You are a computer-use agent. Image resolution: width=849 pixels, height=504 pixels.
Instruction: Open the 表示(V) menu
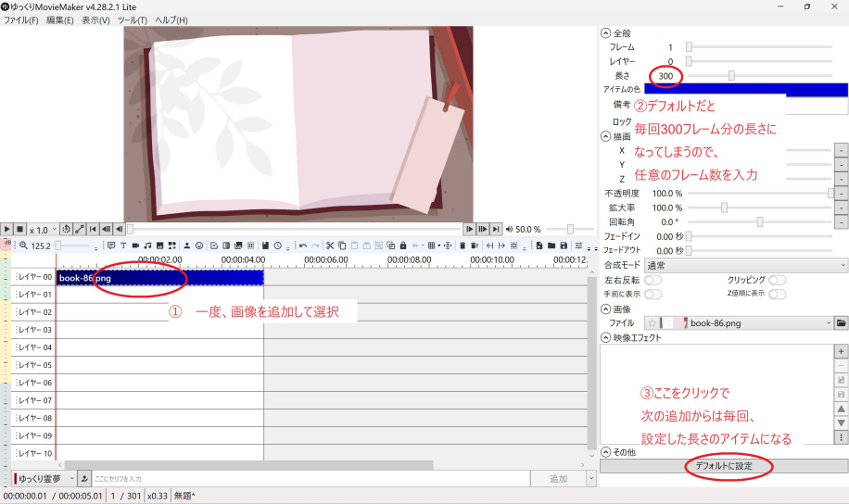click(x=95, y=20)
